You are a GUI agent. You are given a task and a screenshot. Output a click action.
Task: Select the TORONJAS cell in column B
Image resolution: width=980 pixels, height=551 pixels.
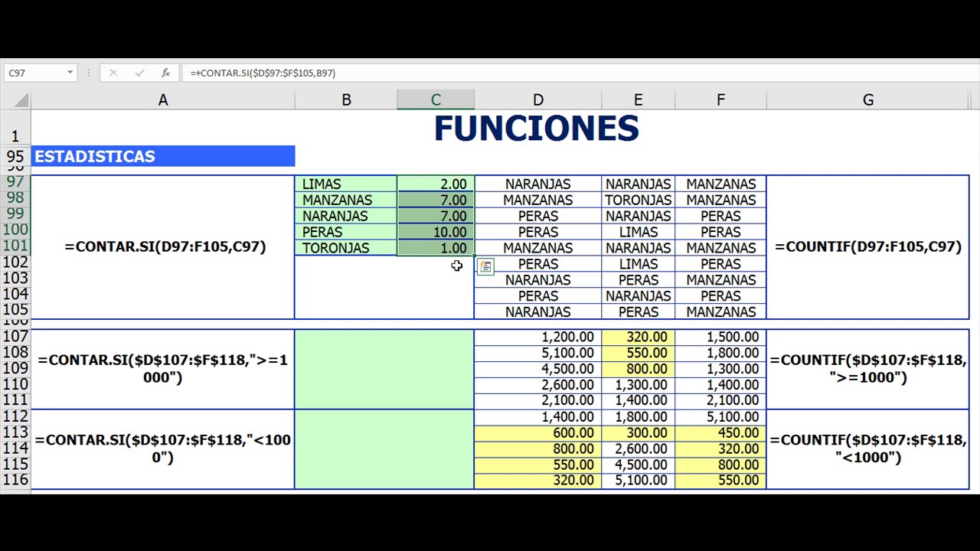pyautogui.click(x=346, y=248)
